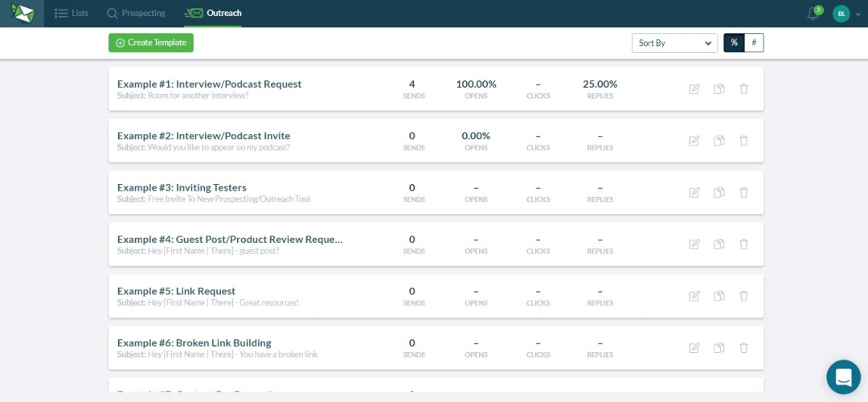This screenshot has height=402, width=868.
Task: Edit the Example #5 Link Request template
Action: pos(694,296)
